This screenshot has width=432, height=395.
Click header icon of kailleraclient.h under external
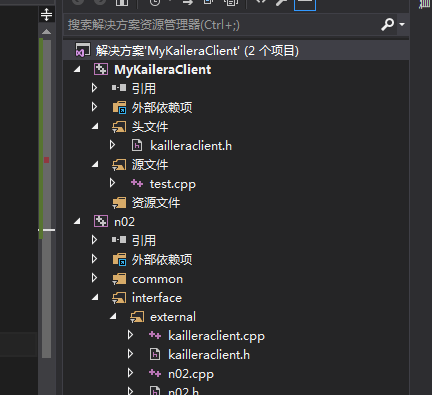pos(155,354)
